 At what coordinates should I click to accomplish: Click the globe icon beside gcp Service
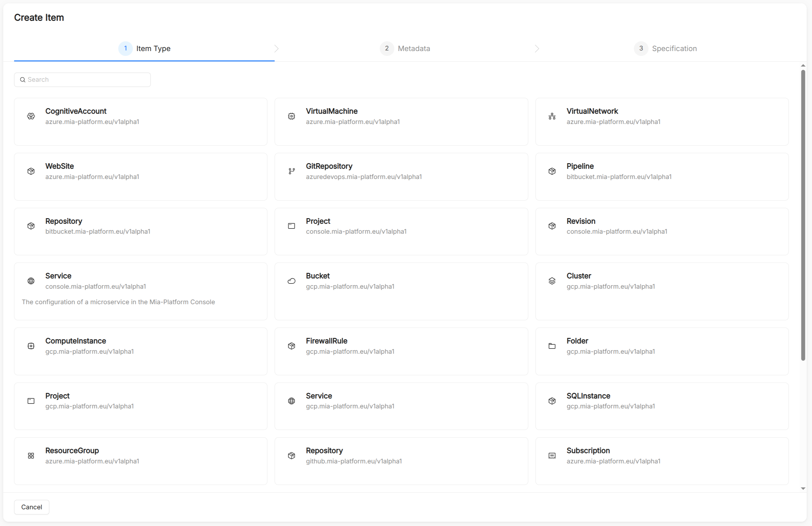click(291, 401)
